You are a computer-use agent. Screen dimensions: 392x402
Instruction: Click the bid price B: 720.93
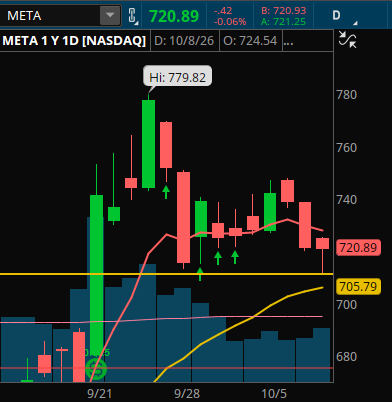(x=283, y=11)
